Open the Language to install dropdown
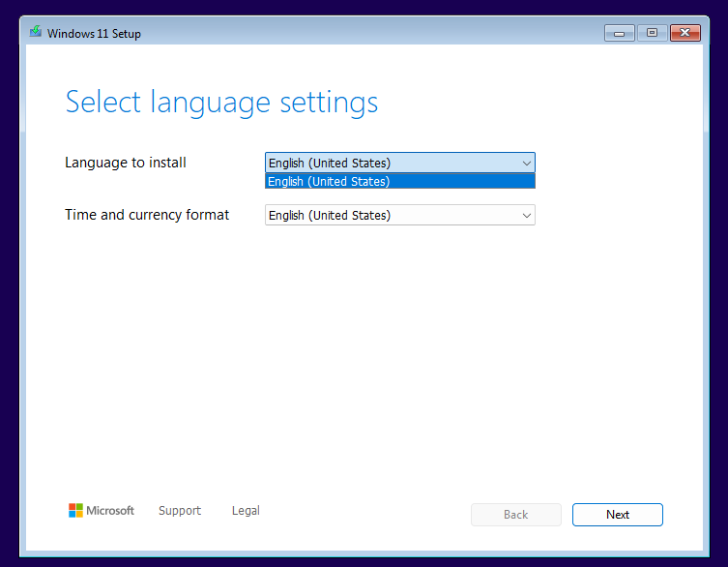 [399, 163]
